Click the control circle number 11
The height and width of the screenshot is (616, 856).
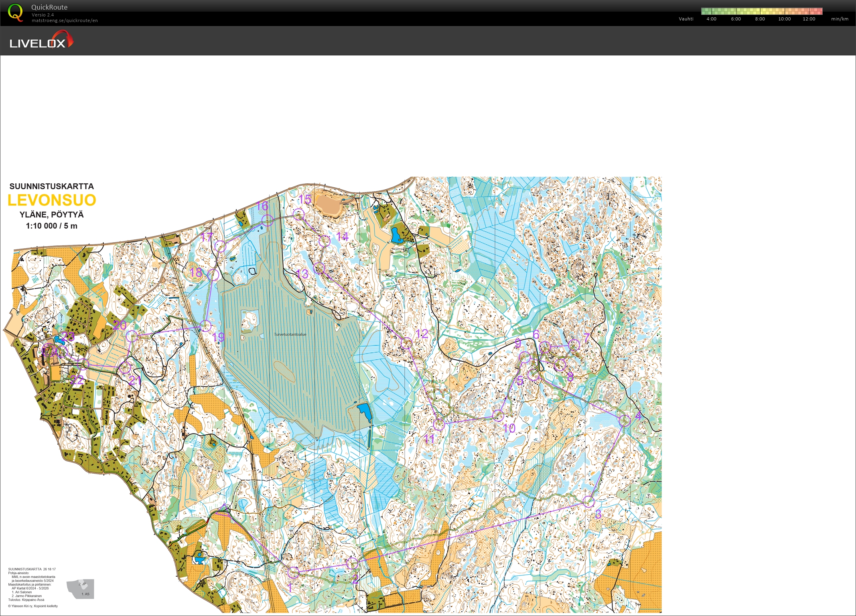(439, 424)
